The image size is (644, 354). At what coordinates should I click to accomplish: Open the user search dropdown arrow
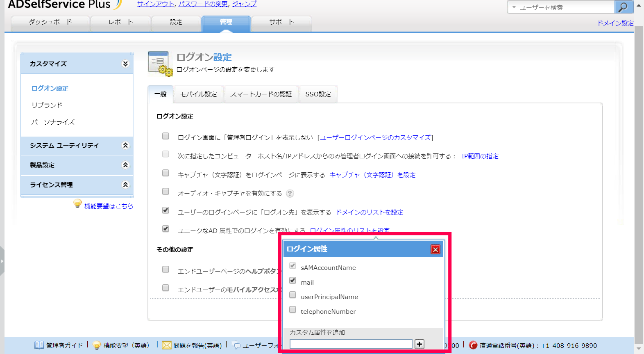click(514, 7)
